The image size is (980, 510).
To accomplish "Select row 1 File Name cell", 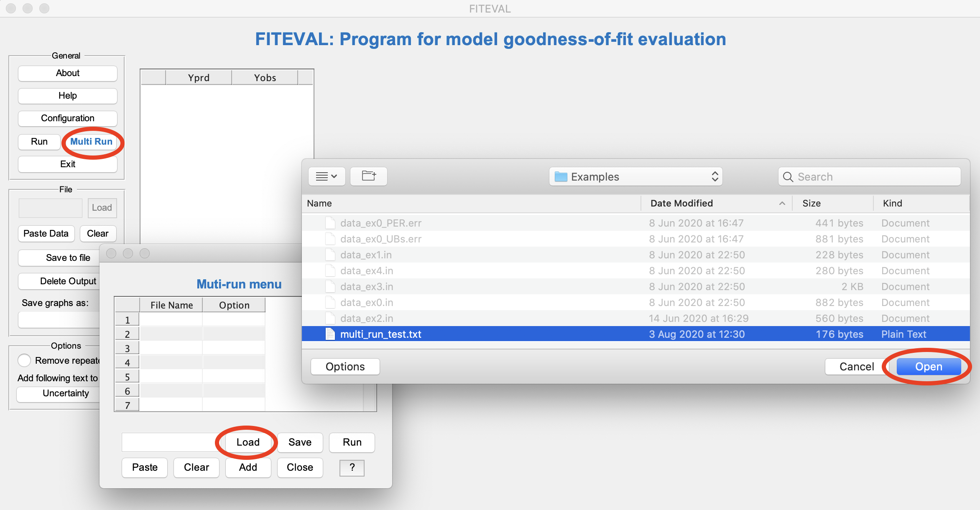I will pos(171,320).
